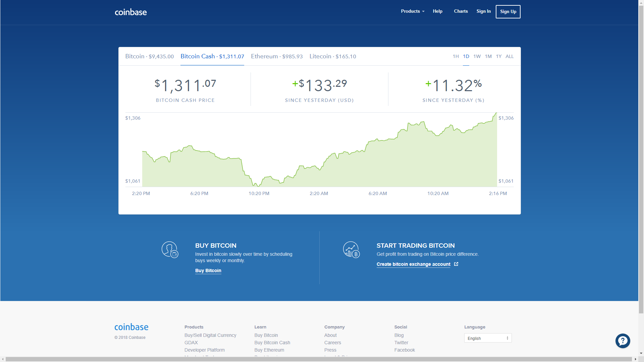Open the Careers footer link
Screen dimensions: 644x362
(x=332, y=343)
